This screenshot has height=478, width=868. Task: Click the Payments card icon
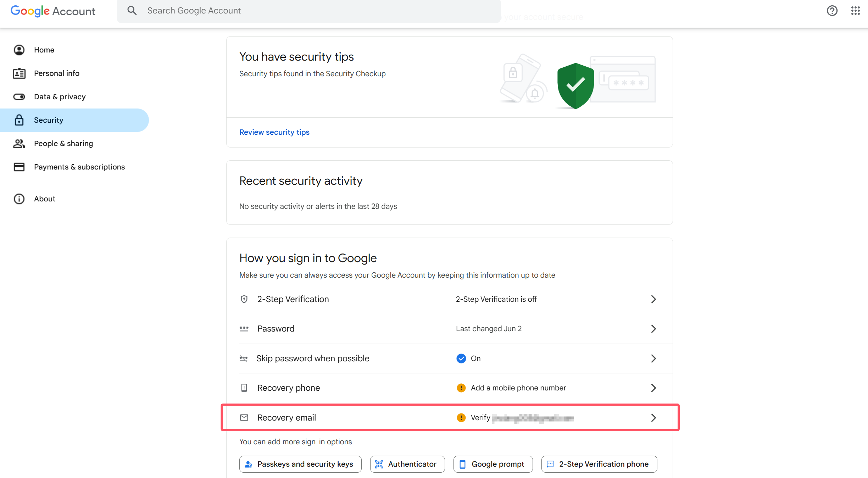tap(19, 167)
